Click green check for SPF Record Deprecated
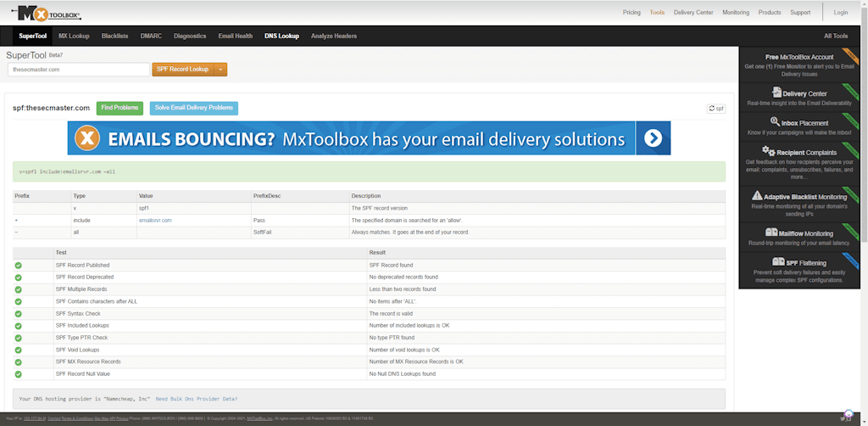The image size is (868, 426). pos(19,277)
